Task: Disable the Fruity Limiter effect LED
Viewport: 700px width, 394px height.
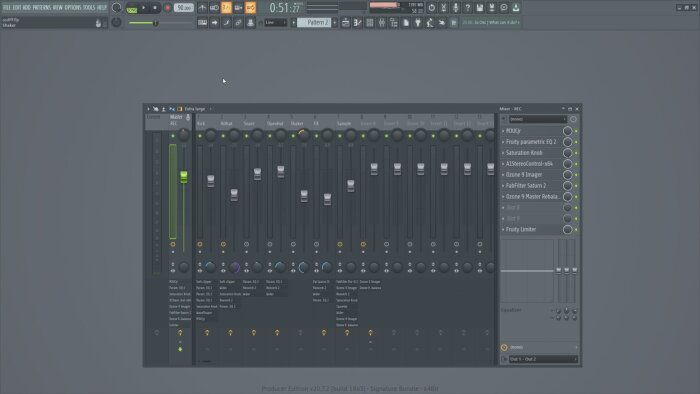Action: click(576, 229)
